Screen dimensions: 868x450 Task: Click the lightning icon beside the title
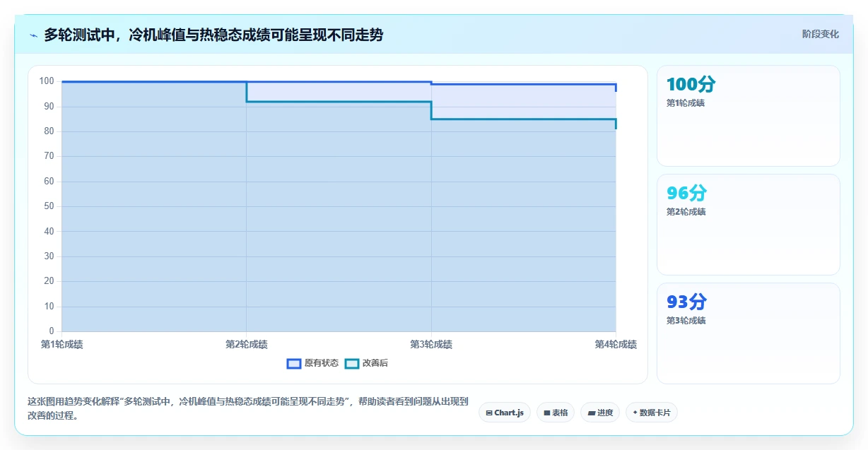(x=33, y=35)
